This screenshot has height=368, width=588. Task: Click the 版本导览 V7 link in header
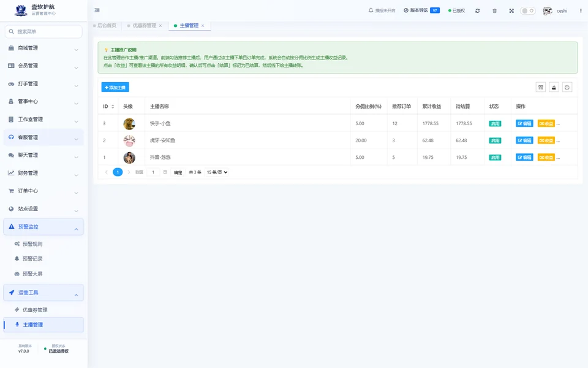coord(421,10)
